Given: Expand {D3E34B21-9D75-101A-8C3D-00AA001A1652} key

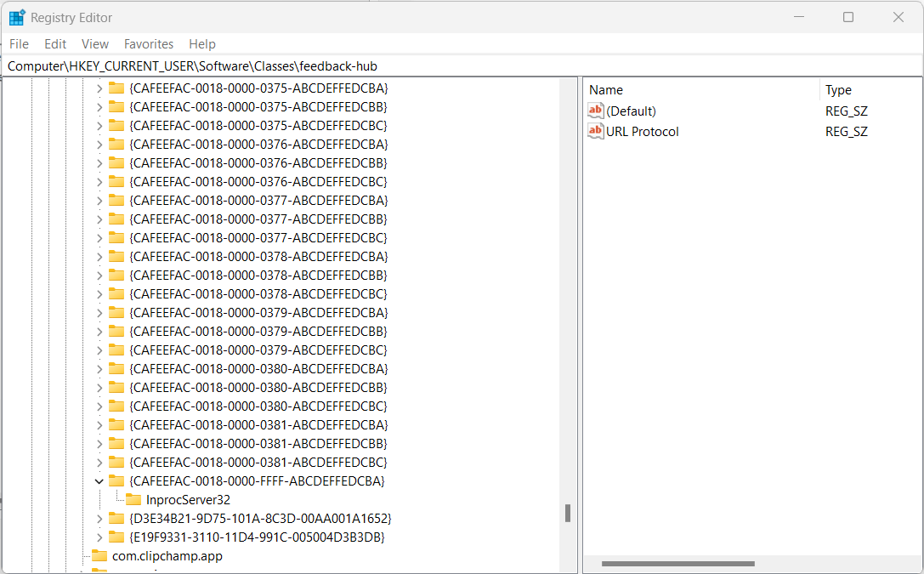Looking at the screenshot, I should [x=99, y=519].
